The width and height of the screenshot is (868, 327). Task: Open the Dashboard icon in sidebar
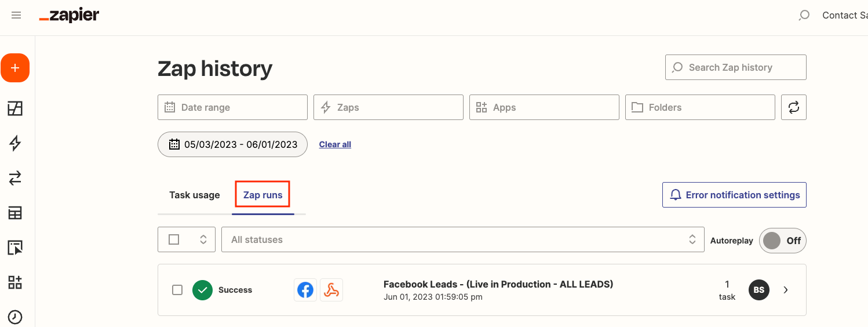[x=15, y=108]
